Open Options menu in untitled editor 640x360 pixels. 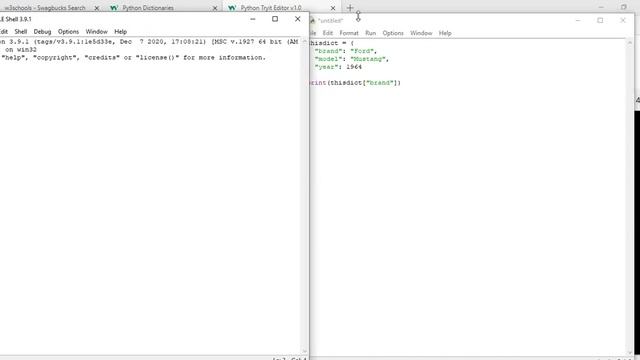pyautogui.click(x=393, y=33)
